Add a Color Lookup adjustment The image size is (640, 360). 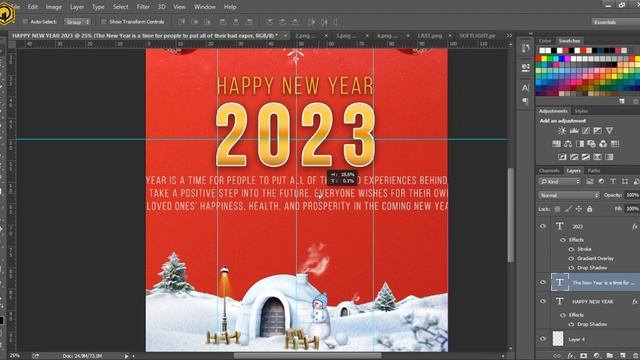pyautogui.click(x=615, y=144)
